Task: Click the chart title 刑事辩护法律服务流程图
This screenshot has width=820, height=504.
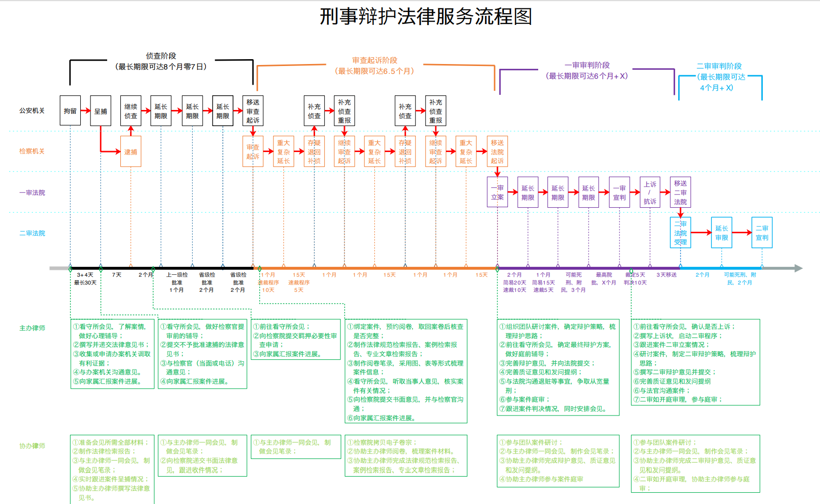Action: coord(426,17)
